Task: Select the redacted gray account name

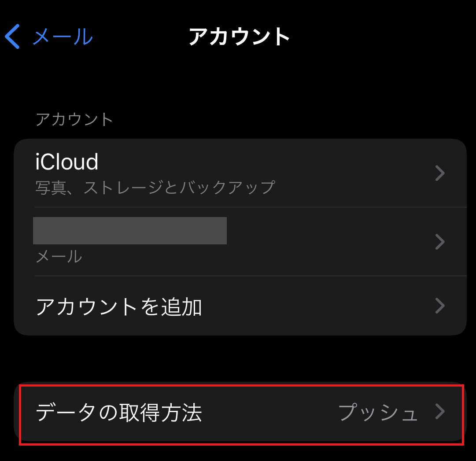Action: pyautogui.click(x=130, y=231)
